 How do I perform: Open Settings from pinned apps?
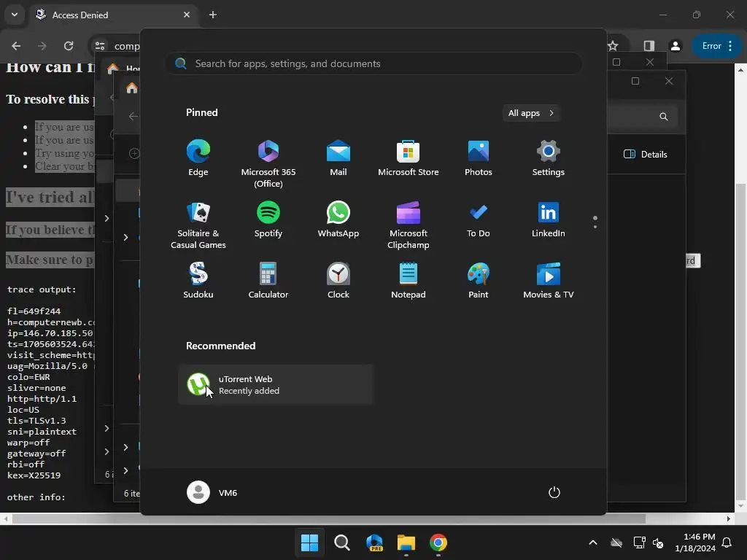pyautogui.click(x=549, y=158)
